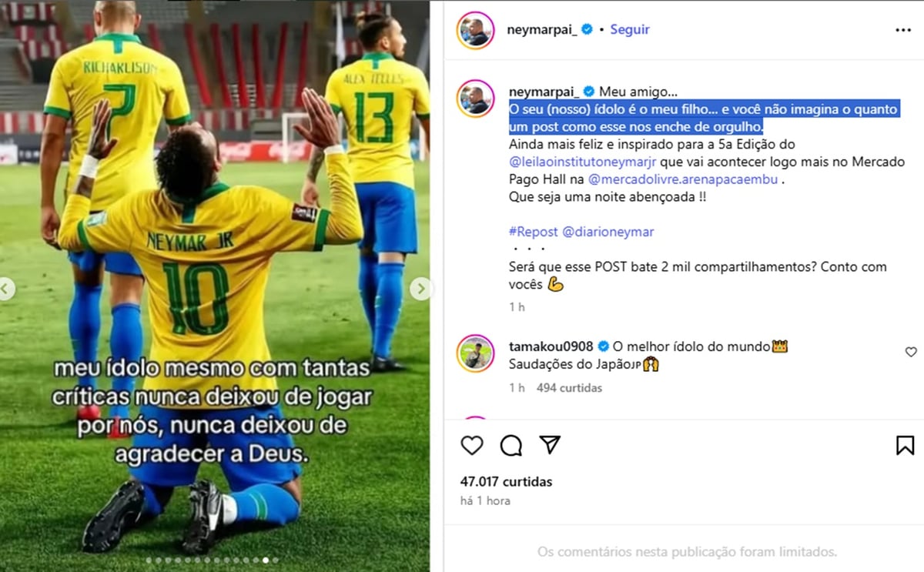Open tamakou0908 username link

tap(551, 346)
